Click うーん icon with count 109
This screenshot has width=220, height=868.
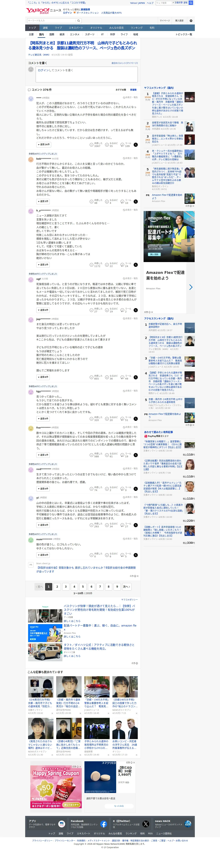pos(122,145)
